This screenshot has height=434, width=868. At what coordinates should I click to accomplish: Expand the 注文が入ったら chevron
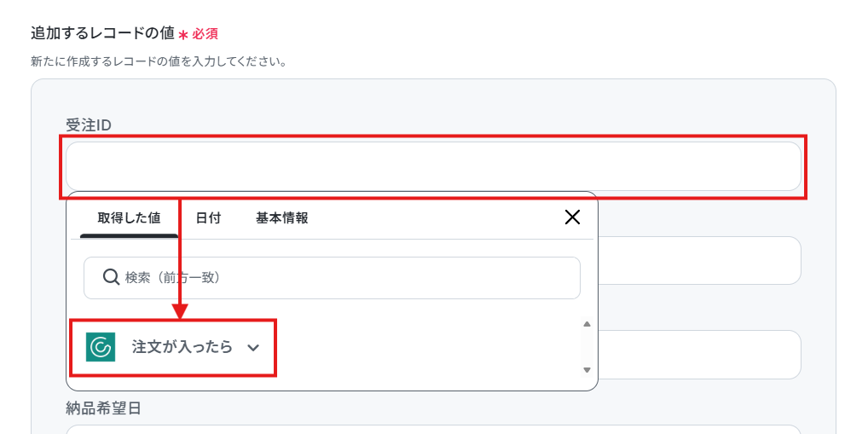click(x=253, y=348)
